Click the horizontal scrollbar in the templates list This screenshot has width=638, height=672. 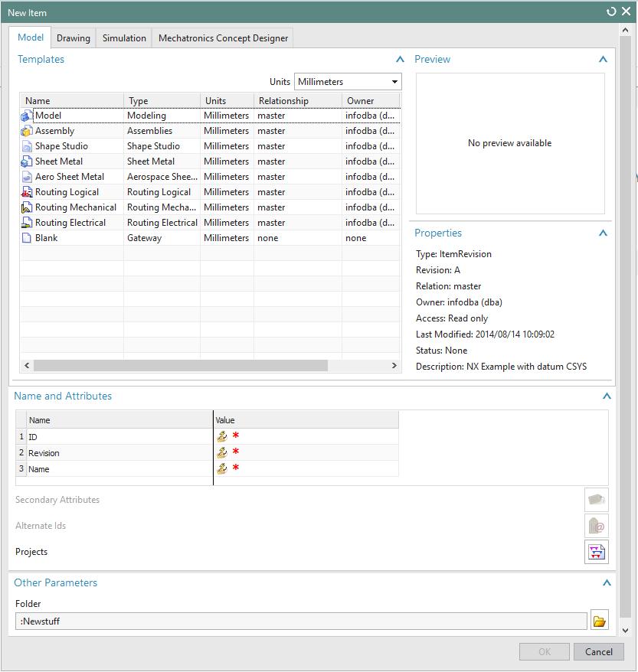point(181,366)
